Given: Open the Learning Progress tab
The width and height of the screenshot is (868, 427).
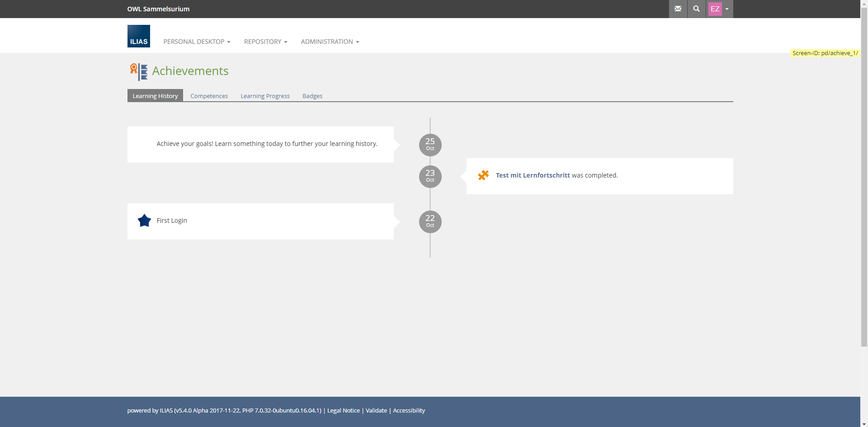Looking at the screenshot, I should tap(265, 96).
